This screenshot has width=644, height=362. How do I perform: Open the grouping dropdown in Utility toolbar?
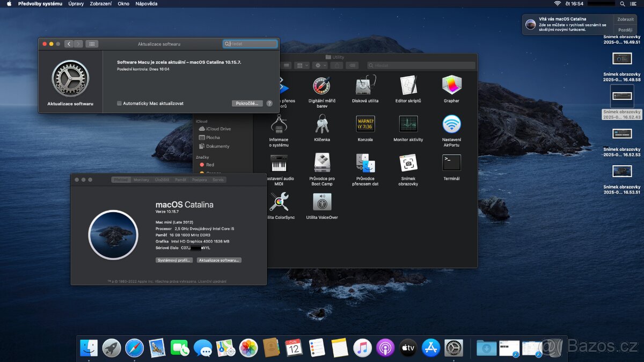303,65
